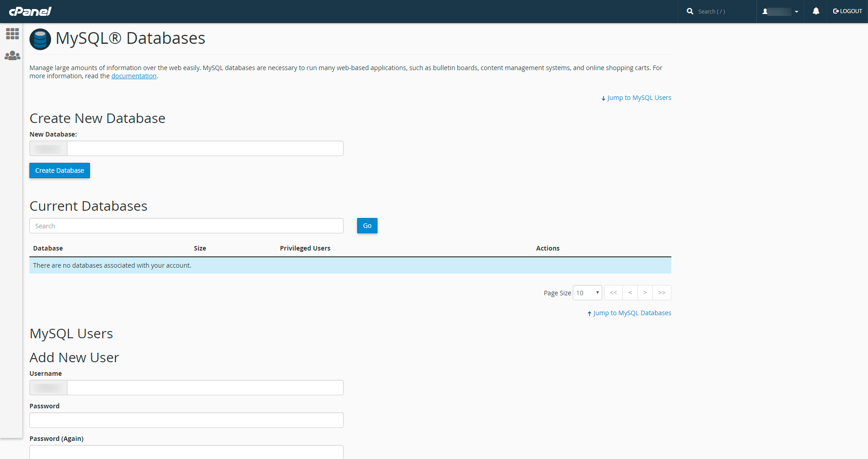
Task: Click the cPanel logo
Action: click(30, 11)
